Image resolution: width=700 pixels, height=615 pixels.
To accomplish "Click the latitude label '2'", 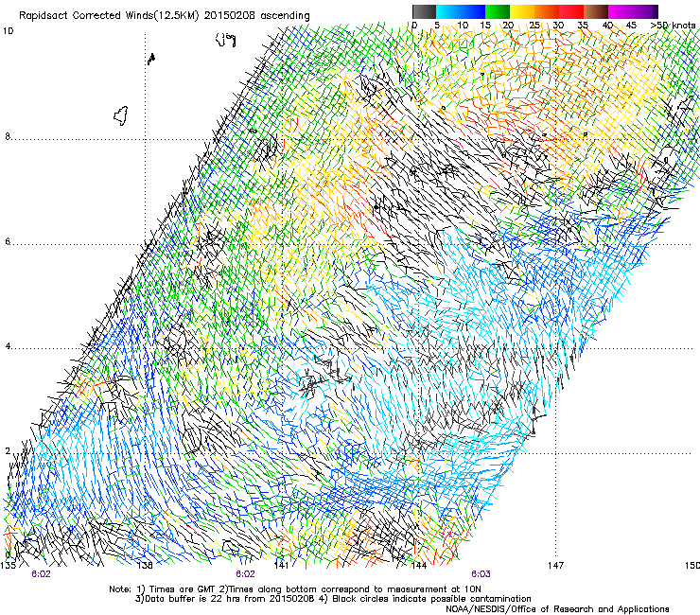I will coord(8,450).
